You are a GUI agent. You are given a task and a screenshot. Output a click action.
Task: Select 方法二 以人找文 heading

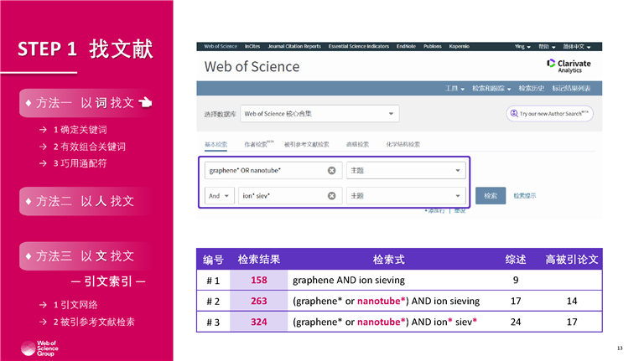coord(85,201)
